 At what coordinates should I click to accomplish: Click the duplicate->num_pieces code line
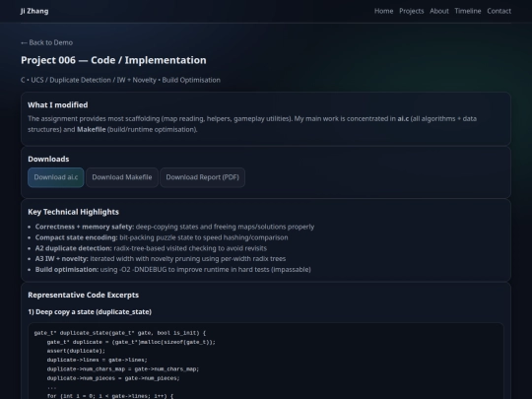pyautogui.click(x=113, y=378)
